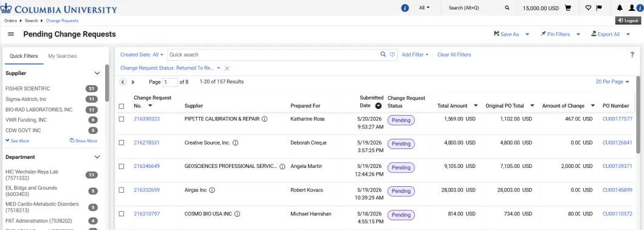Screen dimensions: 644x230
Task: Open favorites heart icon
Action: point(587,8)
